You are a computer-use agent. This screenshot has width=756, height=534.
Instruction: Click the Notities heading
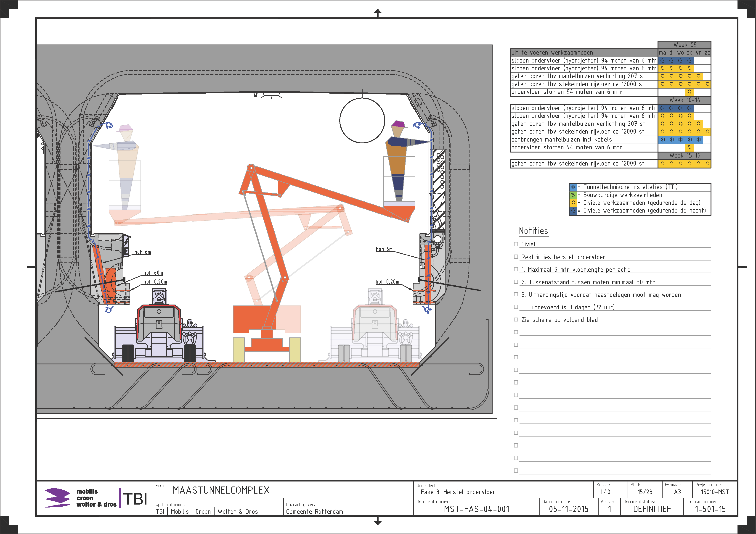533,231
